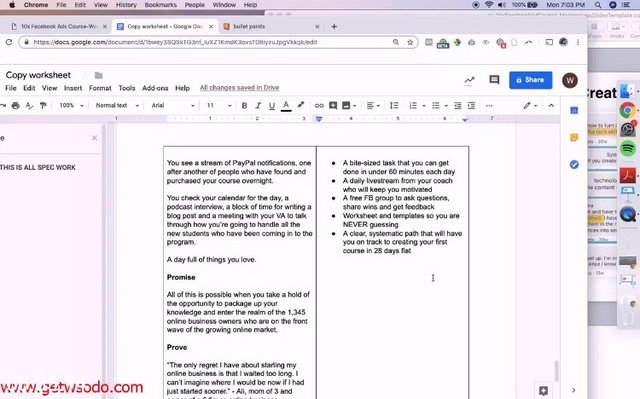Click the text 'A day full of things you love.'
The image size is (640, 399).
pos(211,259)
